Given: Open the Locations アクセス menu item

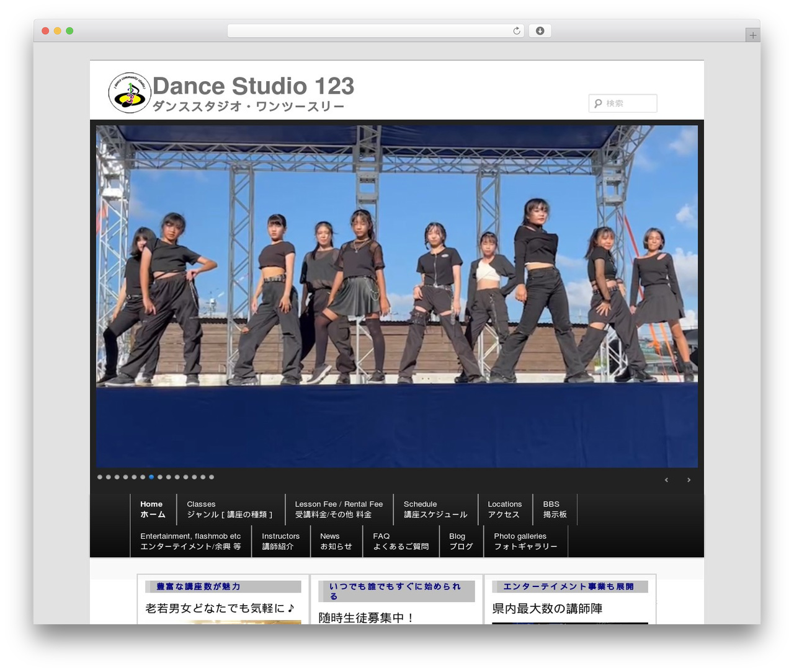Looking at the screenshot, I should click(506, 510).
